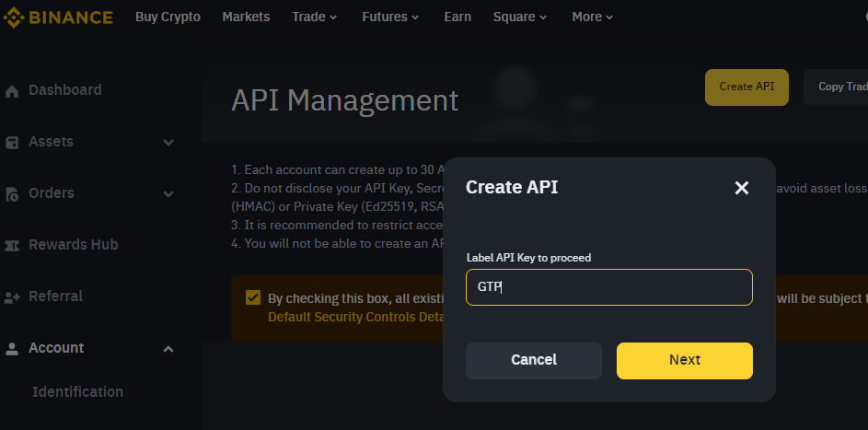Open the Futures dropdown menu
The width and height of the screenshot is (868, 430).
390,17
